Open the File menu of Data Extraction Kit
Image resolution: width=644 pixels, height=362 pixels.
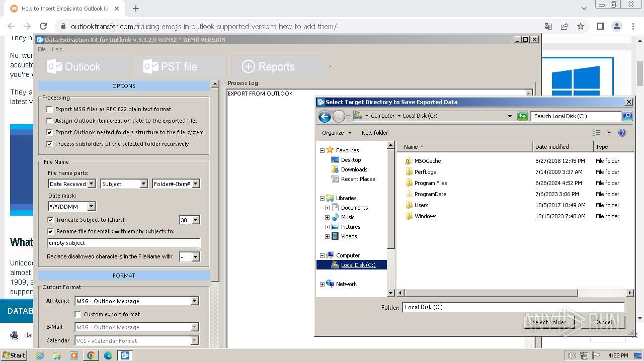tap(42, 49)
